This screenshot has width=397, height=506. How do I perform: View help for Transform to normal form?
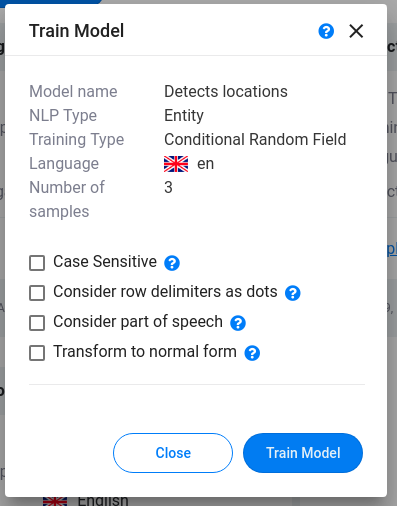[x=252, y=353]
